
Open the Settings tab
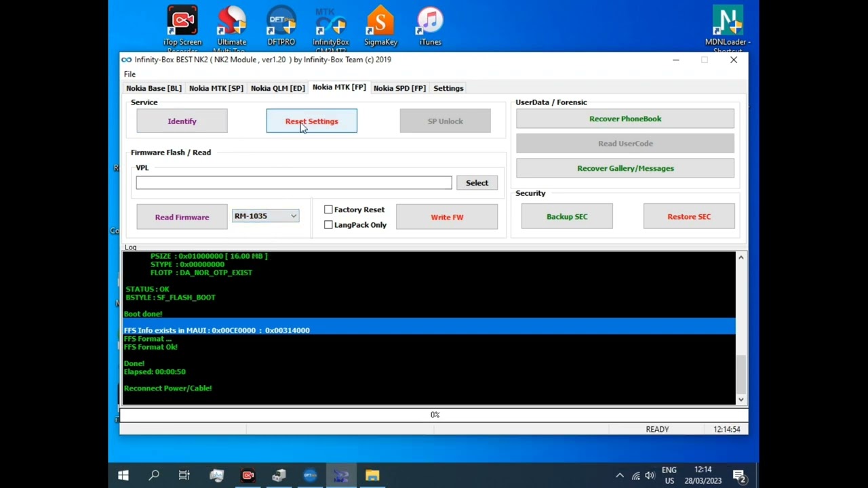click(x=448, y=88)
